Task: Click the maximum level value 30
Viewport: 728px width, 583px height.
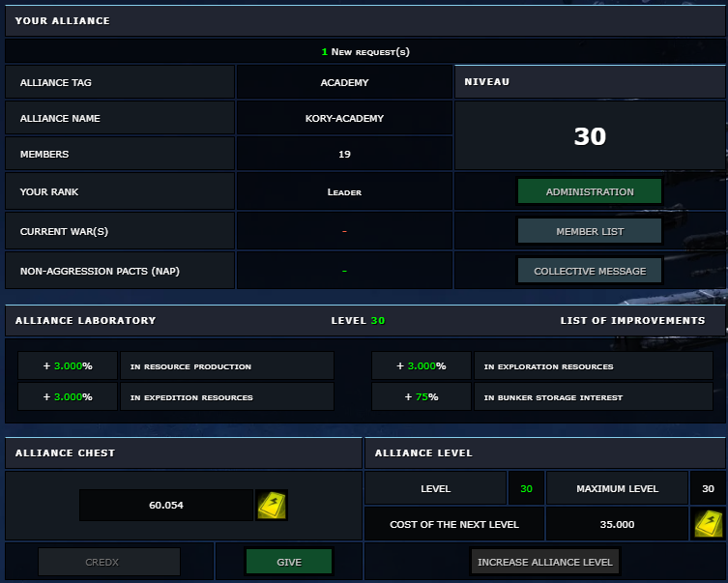Action: 708,489
